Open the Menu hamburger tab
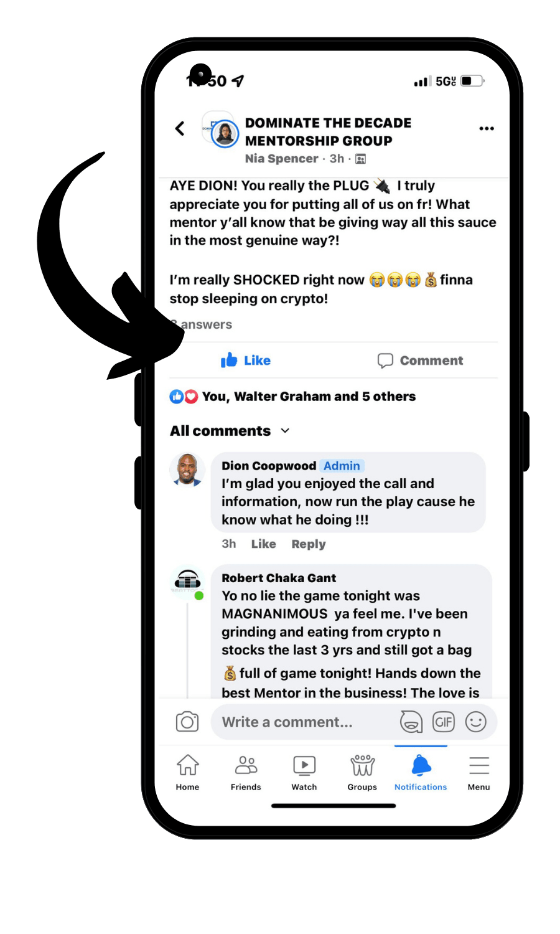This screenshot has height=934, width=560. point(479,772)
